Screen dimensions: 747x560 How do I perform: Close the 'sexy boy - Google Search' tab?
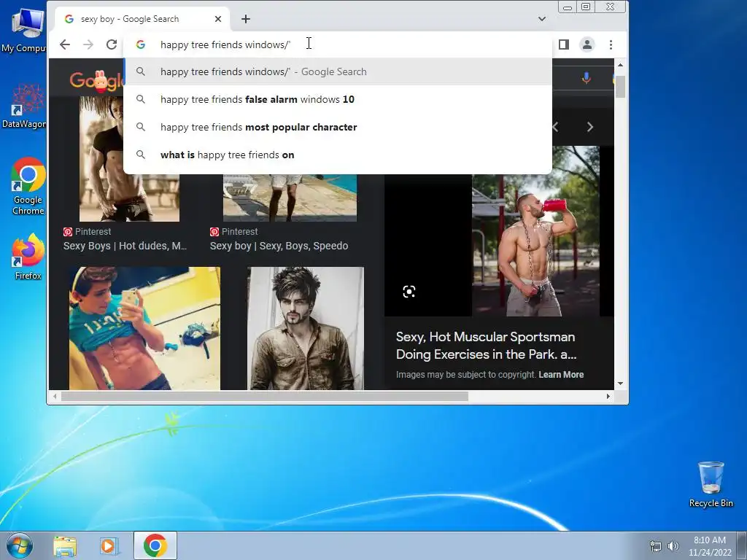tap(217, 19)
